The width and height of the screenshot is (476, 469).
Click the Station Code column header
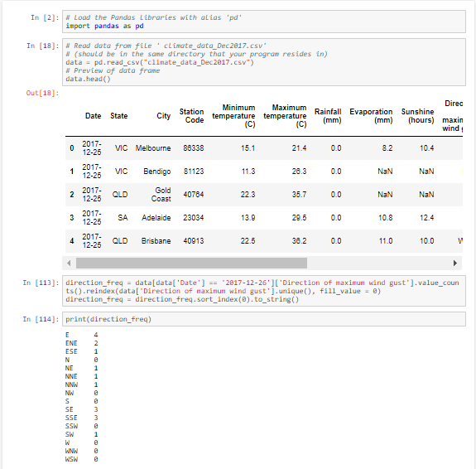[191, 116]
